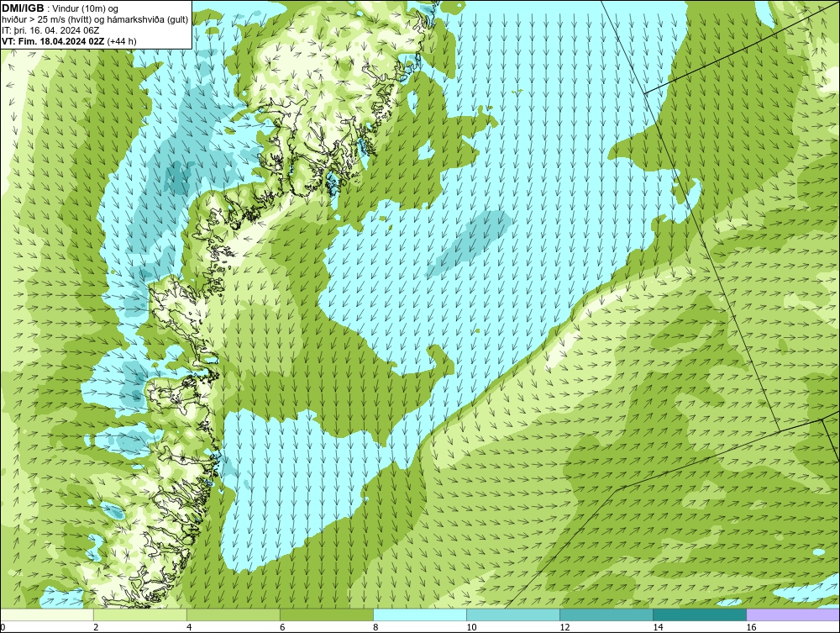
Task: Click the legend scale number 2
Action: [x=96, y=627]
